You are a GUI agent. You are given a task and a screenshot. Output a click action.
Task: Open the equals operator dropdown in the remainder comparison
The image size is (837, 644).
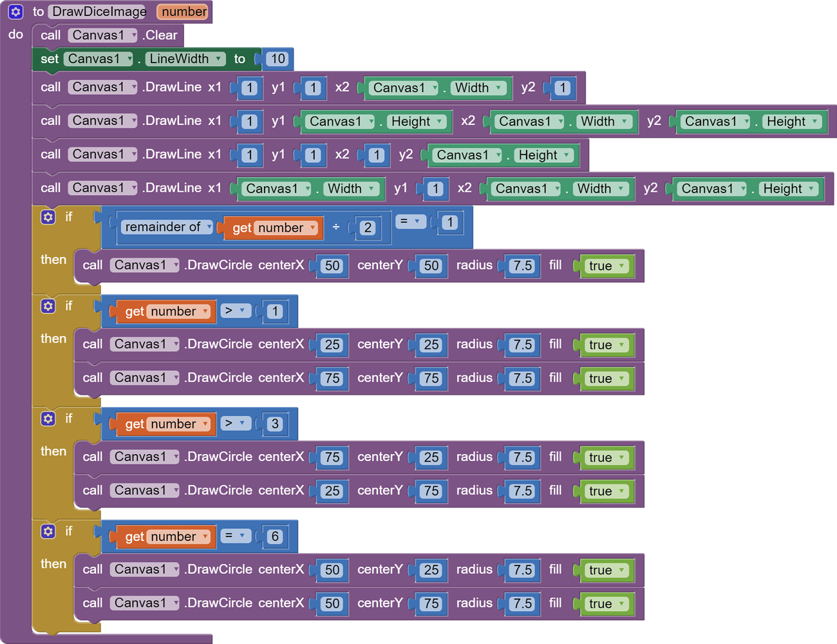click(x=411, y=222)
